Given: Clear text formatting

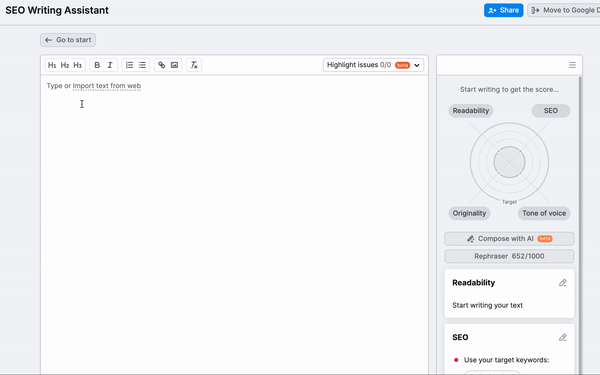Looking at the screenshot, I should coord(194,65).
